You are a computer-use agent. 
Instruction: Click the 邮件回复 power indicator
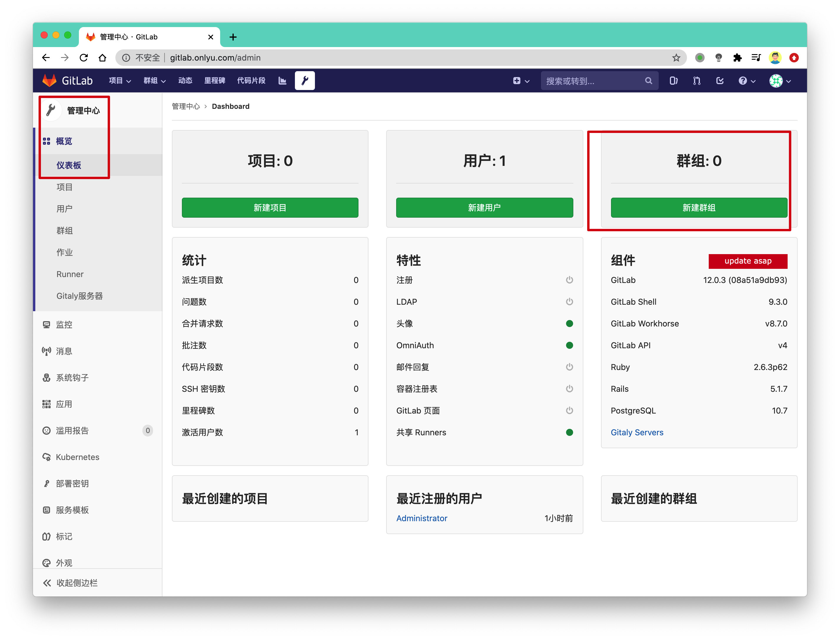click(570, 367)
